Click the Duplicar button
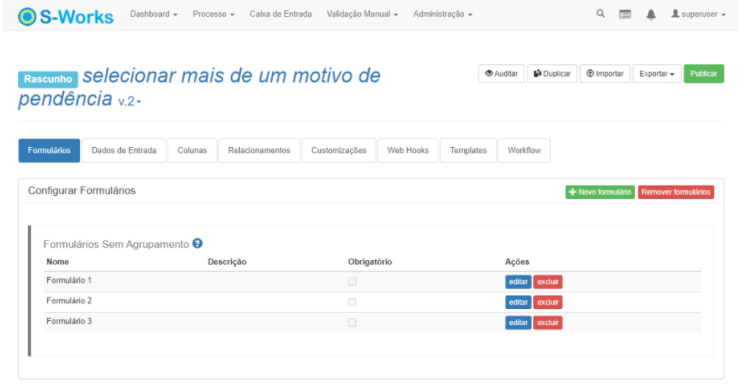Image resolution: width=746 pixels, height=389 pixels. click(x=552, y=74)
